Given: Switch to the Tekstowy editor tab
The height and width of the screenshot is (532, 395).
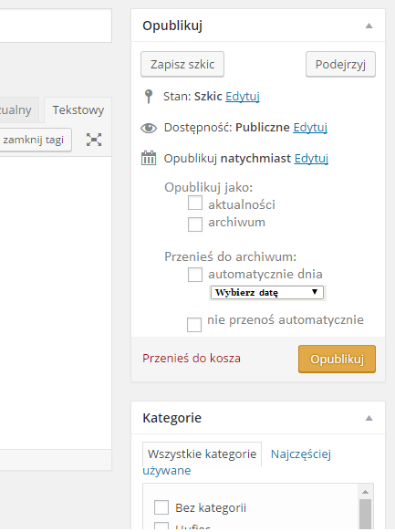Looking at the screenshot, I should [x=78, y=110].
